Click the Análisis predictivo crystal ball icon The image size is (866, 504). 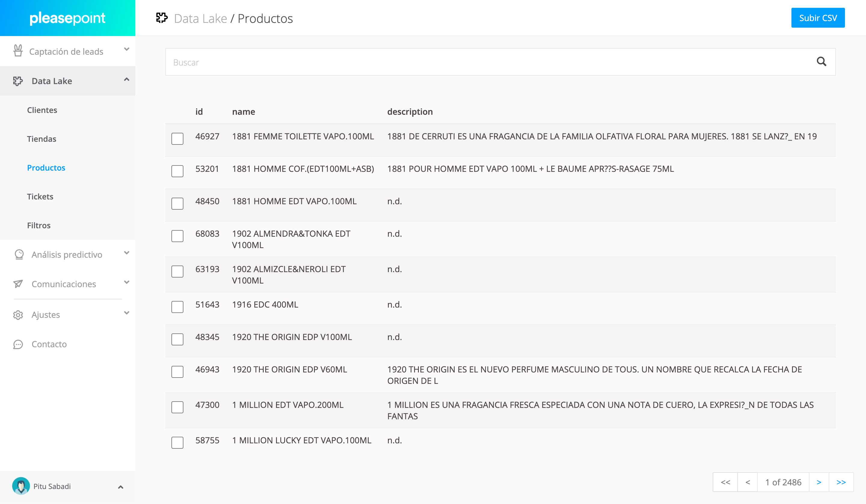(19, 254)
